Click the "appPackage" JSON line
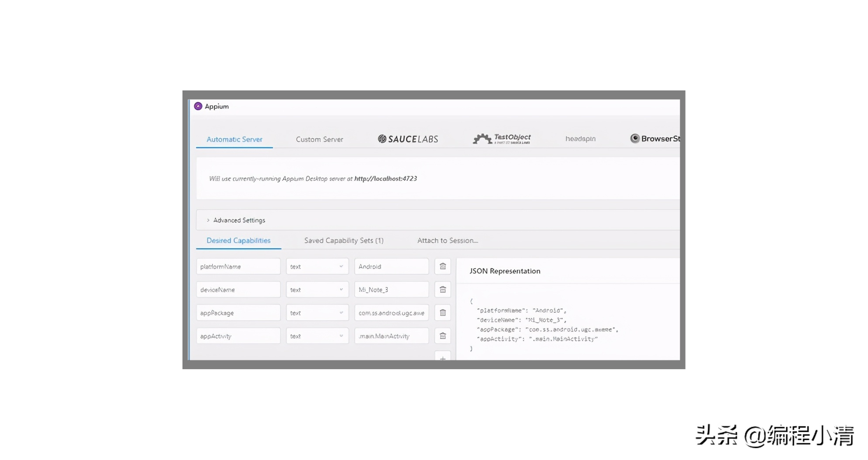The width and height of the screenshot is (868, 460). [x=547, y=330]
